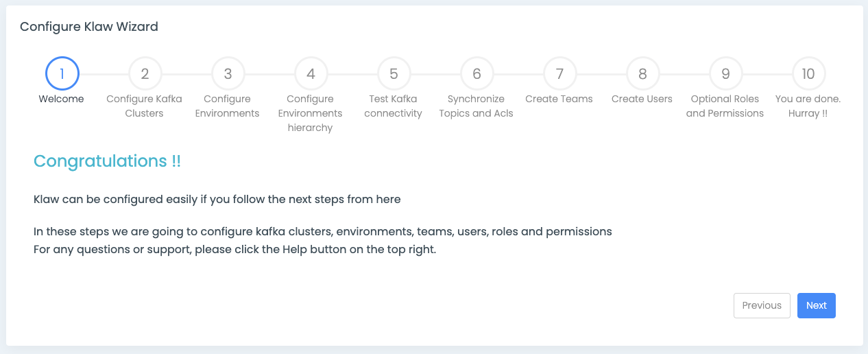Select Configure Environments step label
The width and height of the screenshot is (868, 354).
point(228,106)
